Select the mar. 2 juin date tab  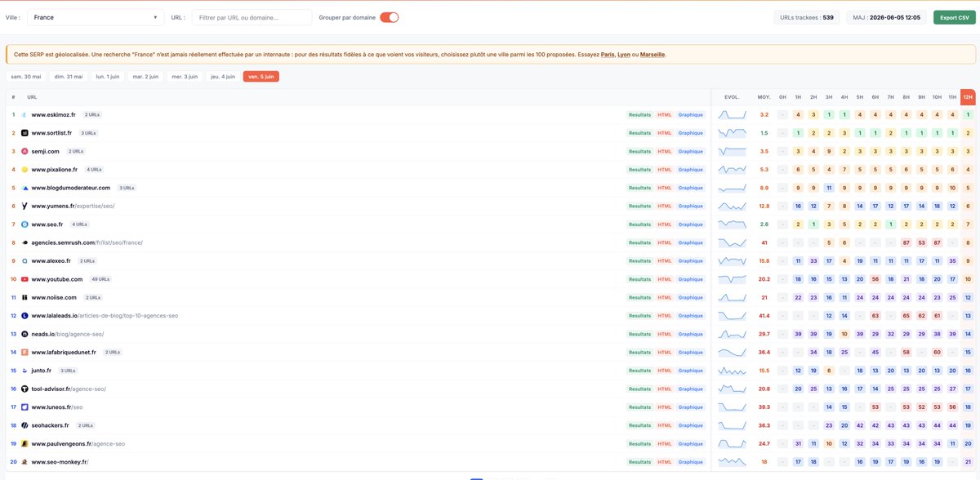tap(145, 77)
